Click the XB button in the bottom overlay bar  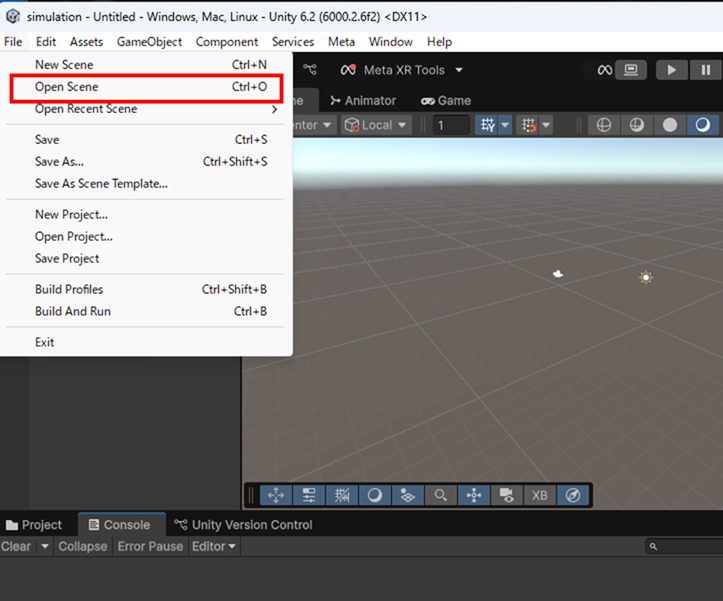coord(539,495)
